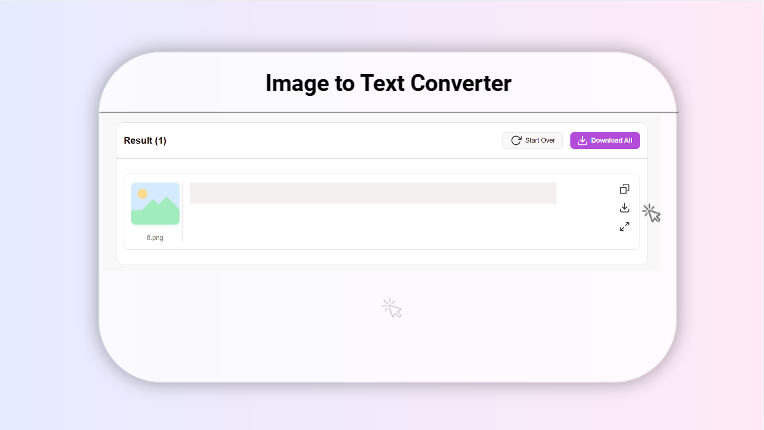
Task: Click the circular refresh arrow in Start Over
Action: click(516, 141)
